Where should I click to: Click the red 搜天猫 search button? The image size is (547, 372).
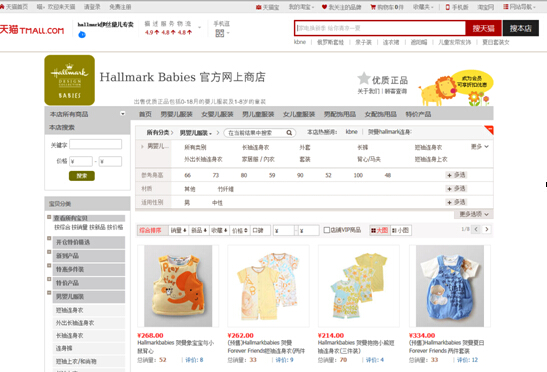tap(484, 28)
